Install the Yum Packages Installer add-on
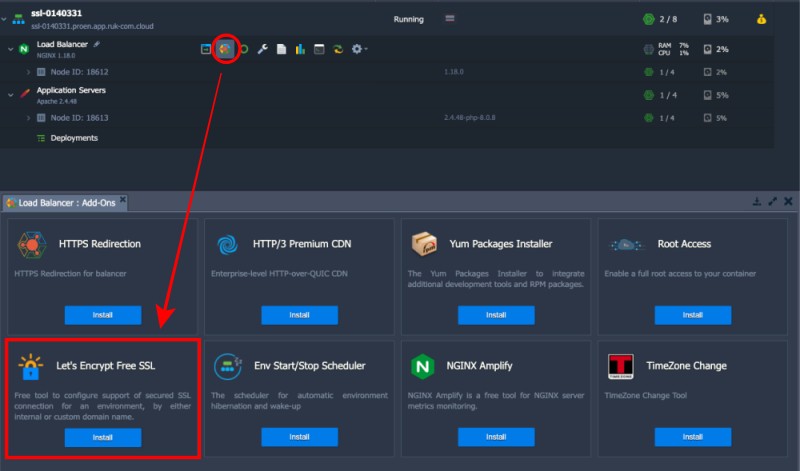The image size is (800, 471). [496, 315]
